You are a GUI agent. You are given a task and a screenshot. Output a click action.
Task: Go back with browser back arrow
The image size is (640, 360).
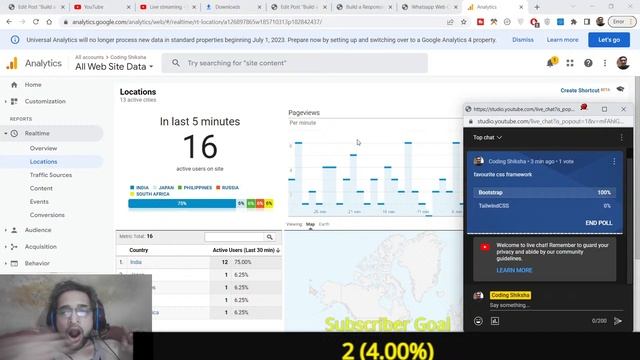[x=9, y=22]
